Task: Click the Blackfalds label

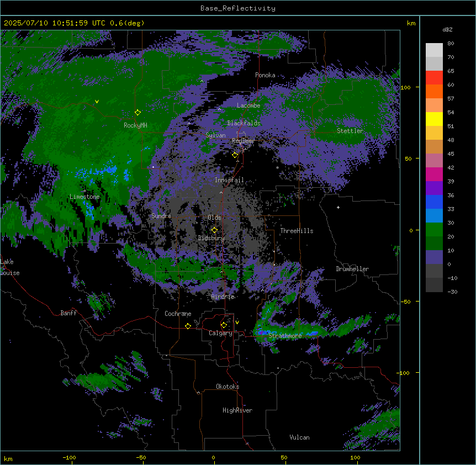Action: click(x=244, y=123)
